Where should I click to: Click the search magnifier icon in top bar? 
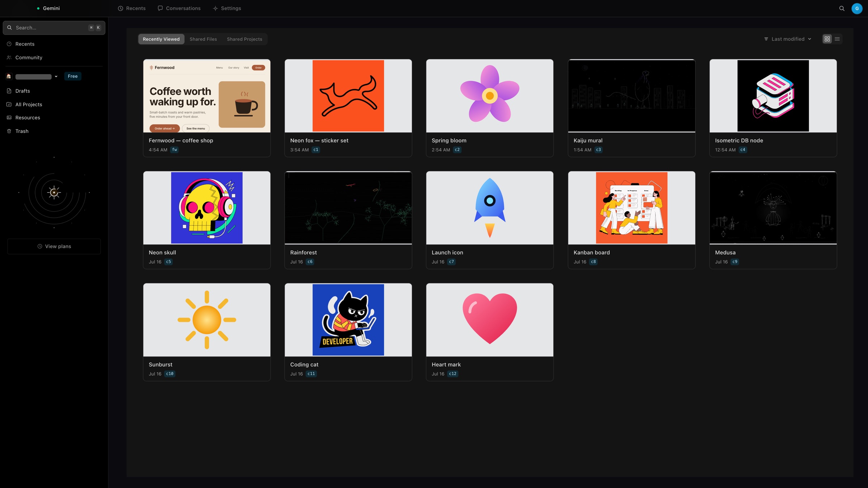point(842,8)
